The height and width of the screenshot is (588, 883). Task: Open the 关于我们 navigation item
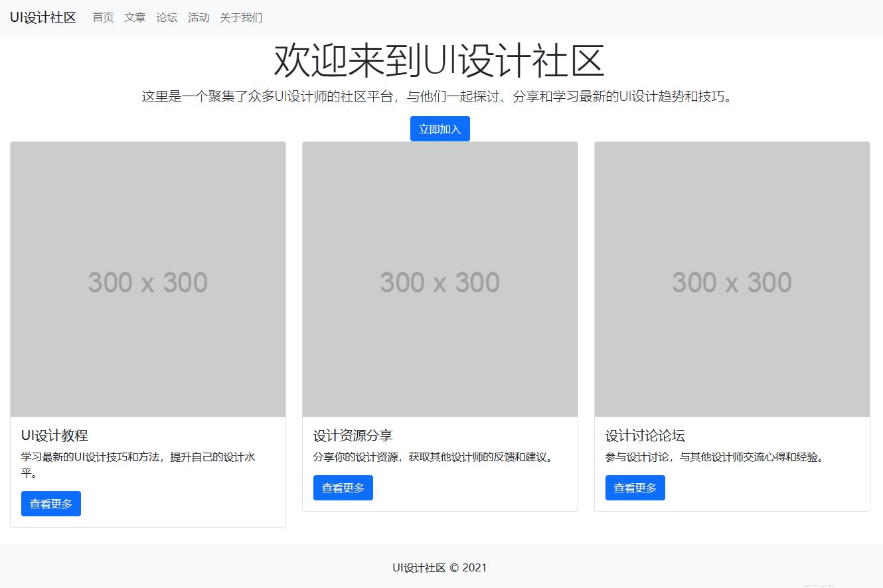(x=240, y=18)
